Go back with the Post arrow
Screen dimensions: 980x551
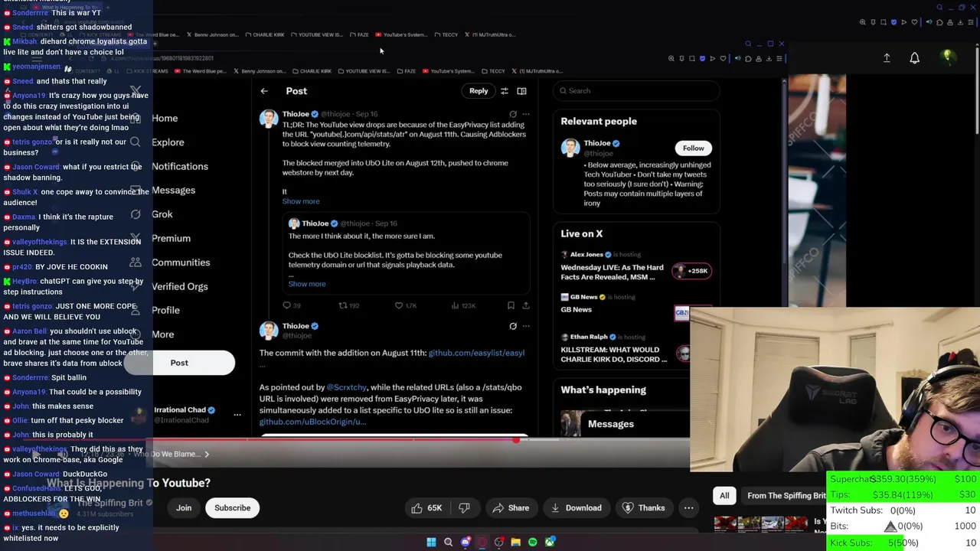point(264,91)
